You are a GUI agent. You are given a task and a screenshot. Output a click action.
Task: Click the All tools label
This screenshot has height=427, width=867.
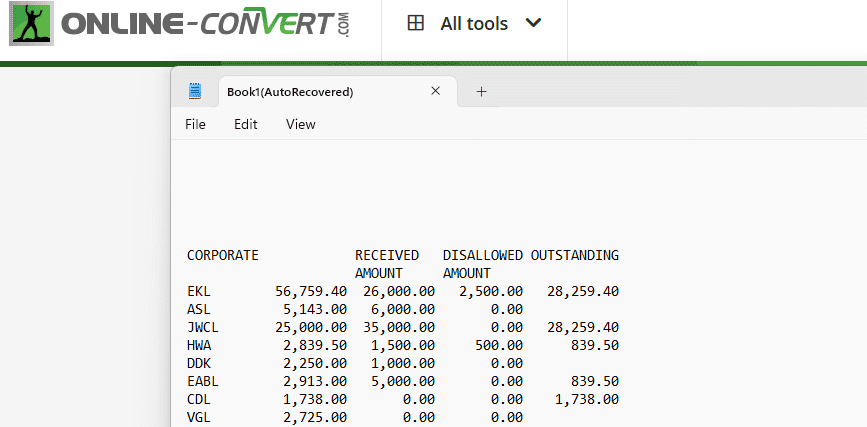point(473,23)
